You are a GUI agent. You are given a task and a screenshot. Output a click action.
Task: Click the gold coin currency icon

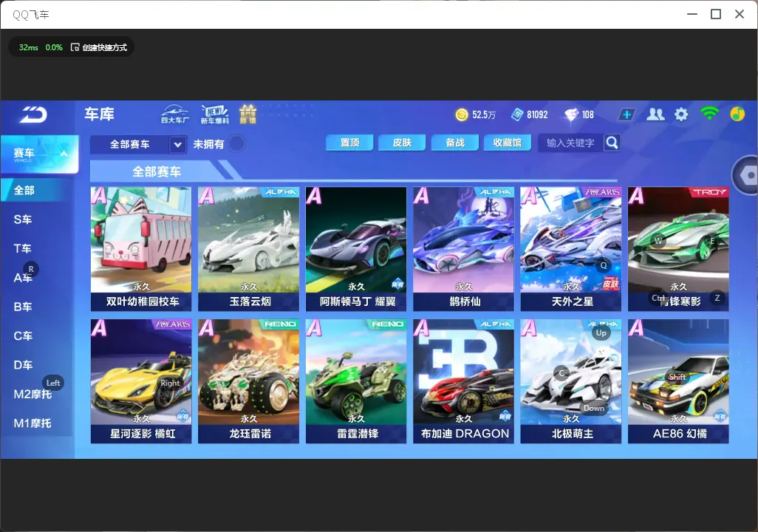click(x=462, y=115)
